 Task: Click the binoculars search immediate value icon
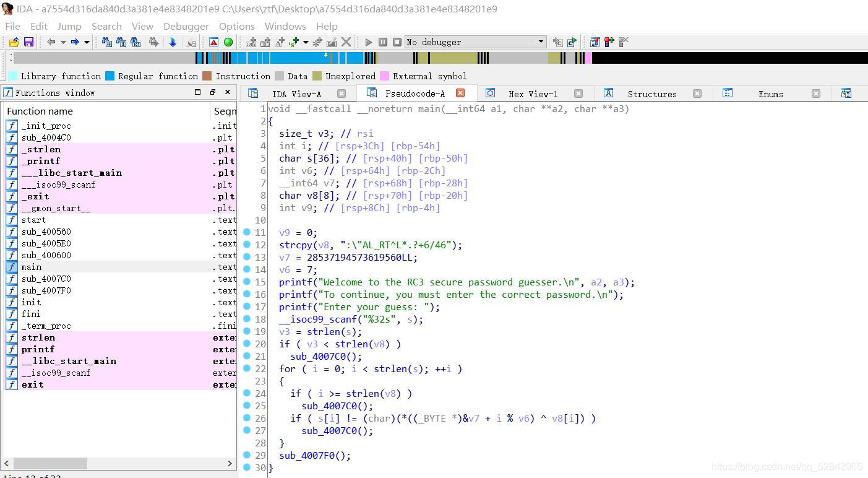(107, 42)
